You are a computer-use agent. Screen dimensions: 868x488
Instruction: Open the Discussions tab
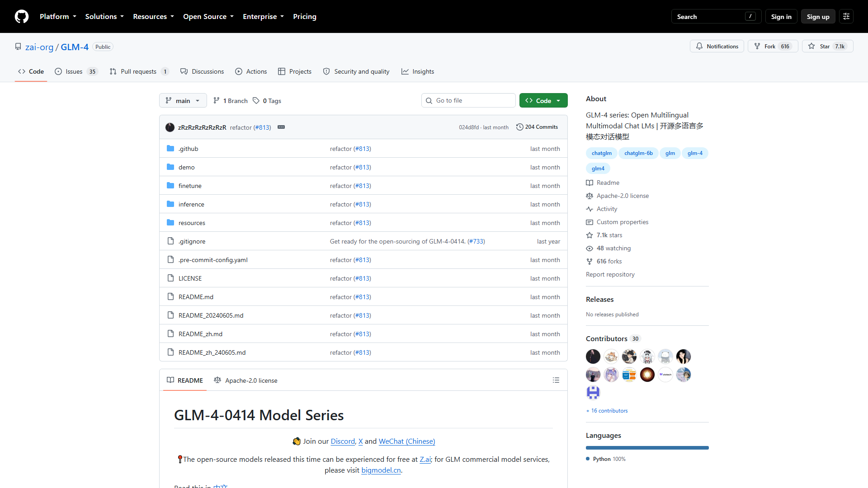pos(202,71)
